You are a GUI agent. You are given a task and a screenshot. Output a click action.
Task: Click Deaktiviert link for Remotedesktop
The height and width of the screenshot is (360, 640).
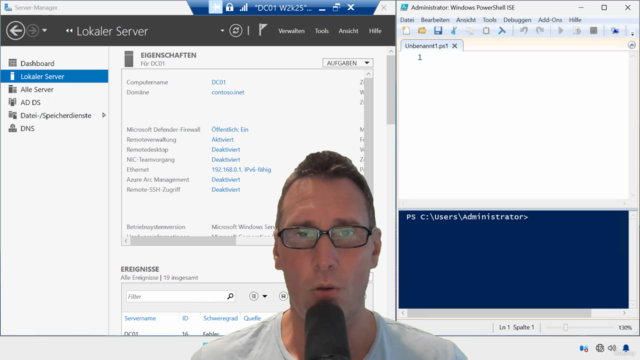[226, 149]
